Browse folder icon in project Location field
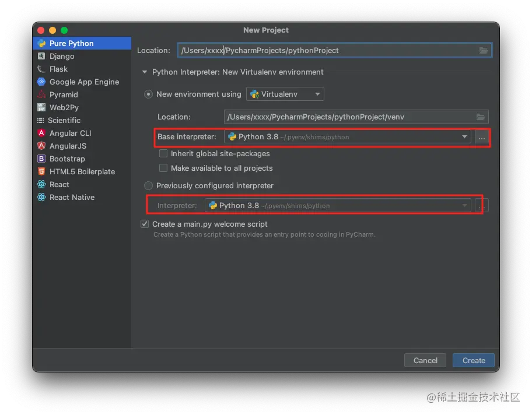This screenshot has height=415, width=532. [x=484, y=51]
